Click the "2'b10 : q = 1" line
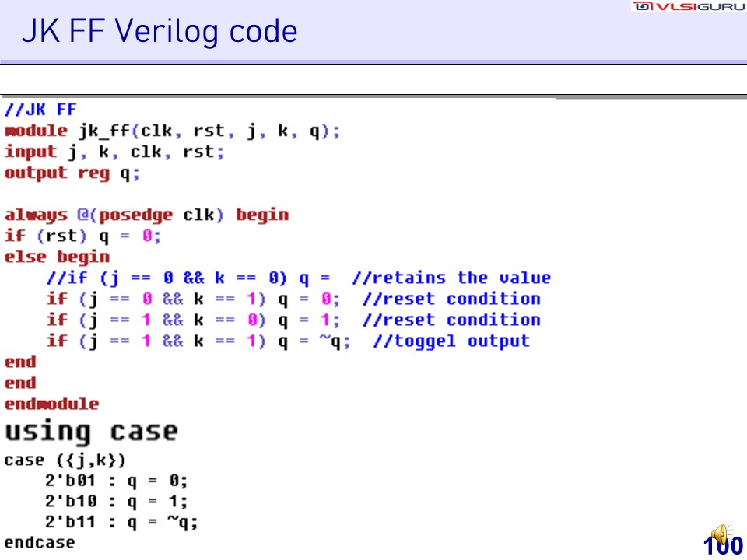 (x=116, y=502)
